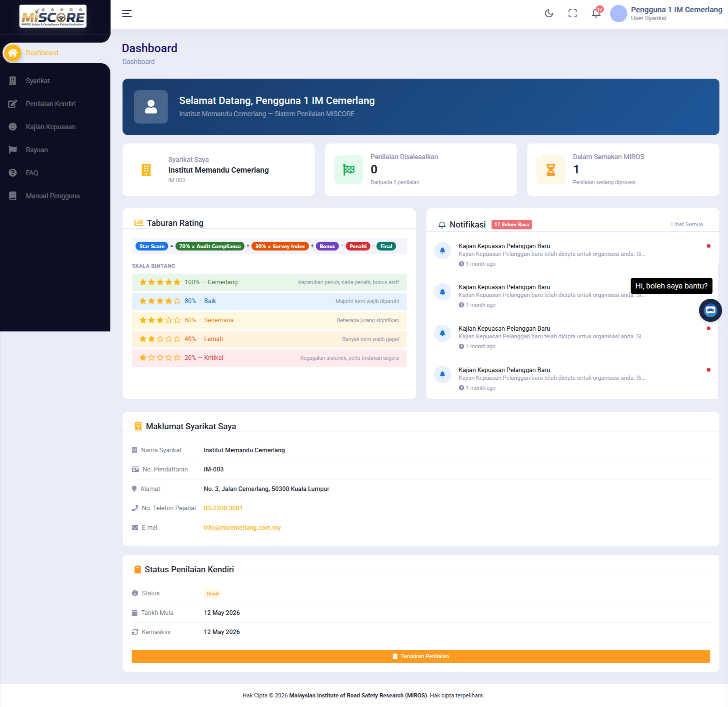
Task: Select the 100% — Cemerlang rating row
Action: [x=269, y=282]
